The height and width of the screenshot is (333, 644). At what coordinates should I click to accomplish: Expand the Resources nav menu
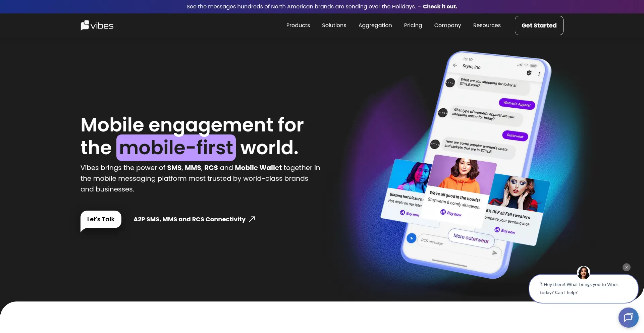click(487, 25)
